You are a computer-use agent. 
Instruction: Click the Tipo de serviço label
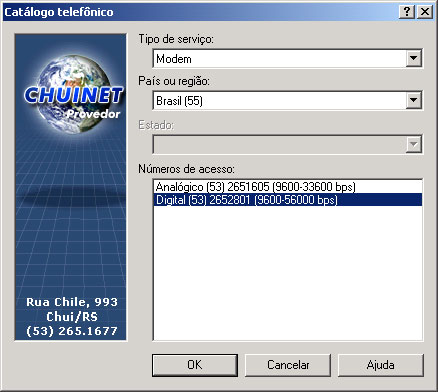point(176,39)
